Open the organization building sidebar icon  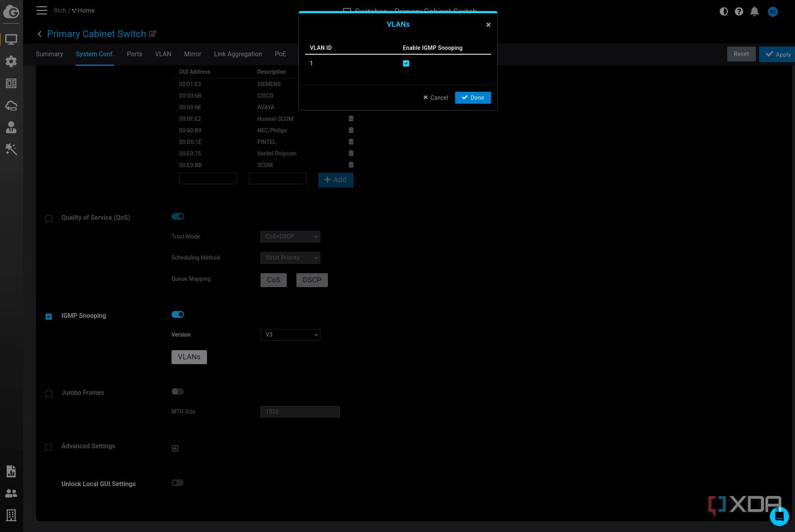tap(11, 515)
